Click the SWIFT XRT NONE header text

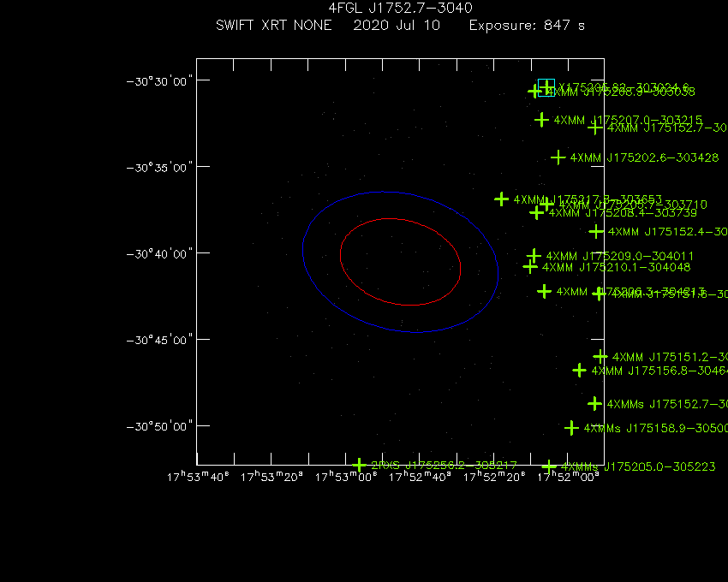[x=274, y=25]
